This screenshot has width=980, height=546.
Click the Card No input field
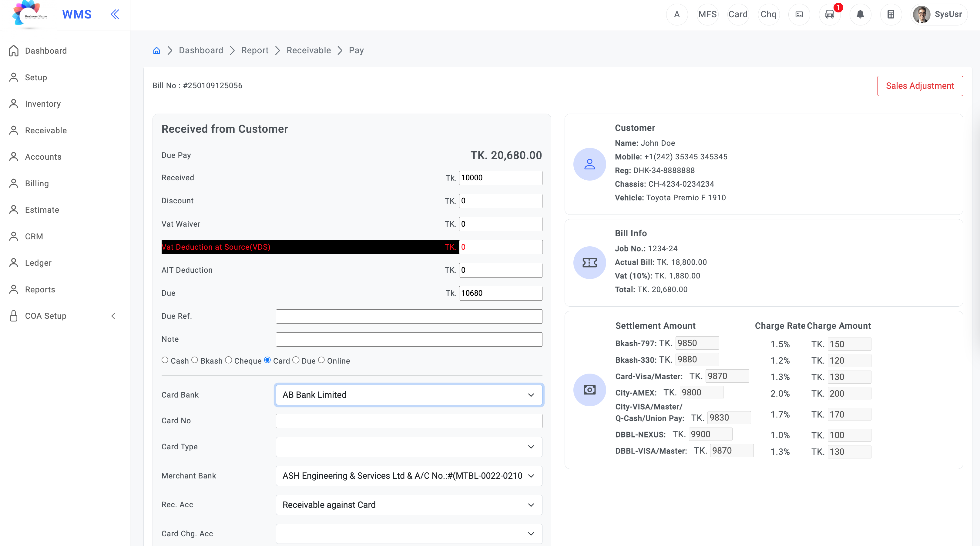pos(409,421)
